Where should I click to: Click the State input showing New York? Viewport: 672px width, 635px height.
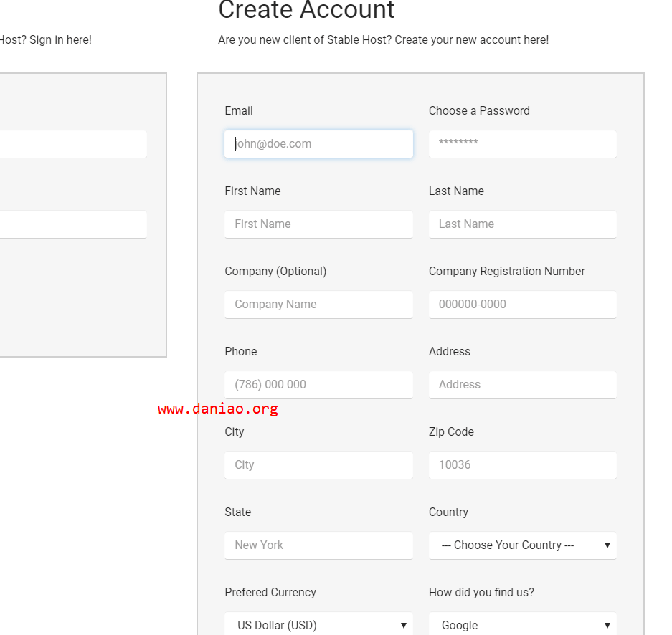pyautogui.click(x=318, y=545)
